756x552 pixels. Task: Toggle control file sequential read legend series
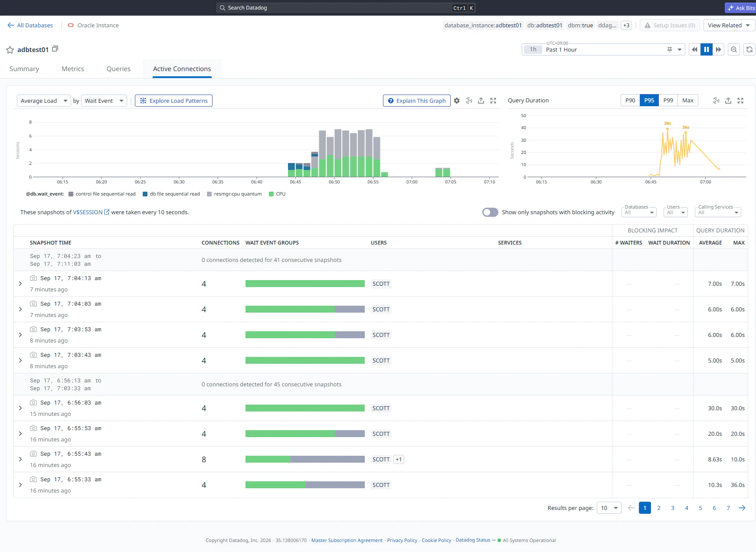tap(102, 194)
